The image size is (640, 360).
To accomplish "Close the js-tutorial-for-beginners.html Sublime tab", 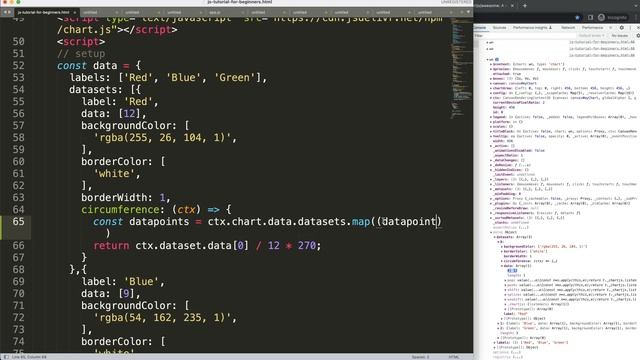I will (x=75, y=12).
